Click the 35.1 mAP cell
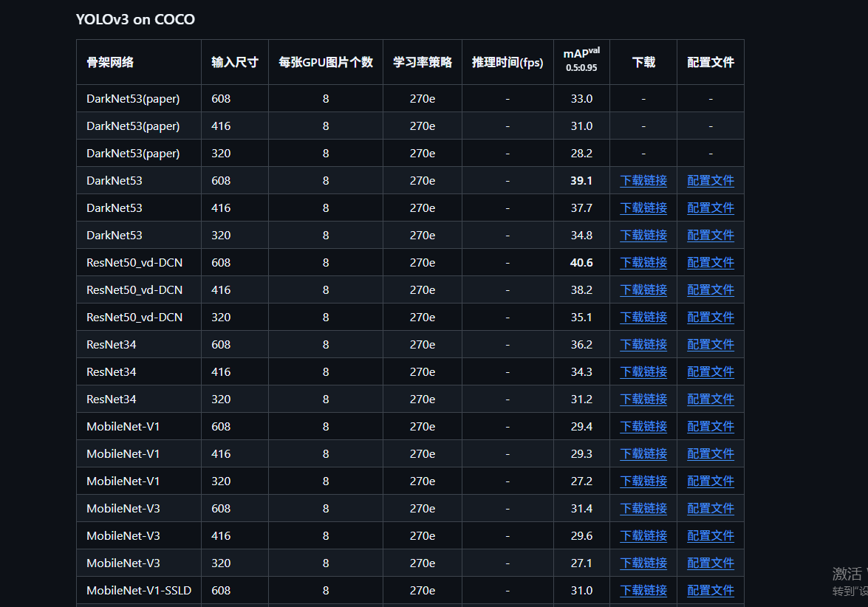Screen dimensions: 868x607 581,318
